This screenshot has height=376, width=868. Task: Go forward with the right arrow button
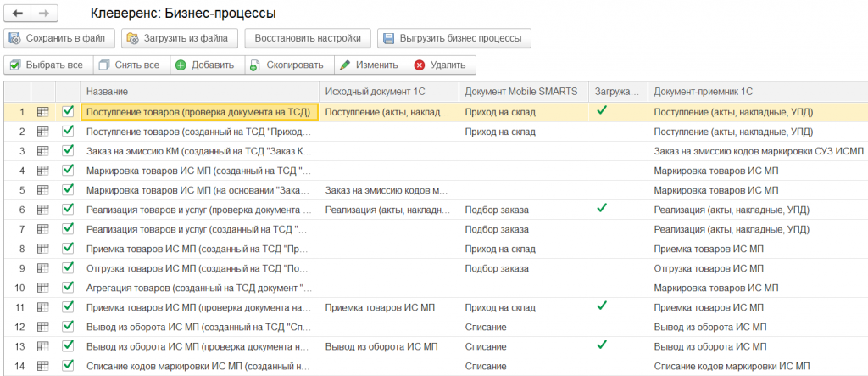click(x=44, y=14)
